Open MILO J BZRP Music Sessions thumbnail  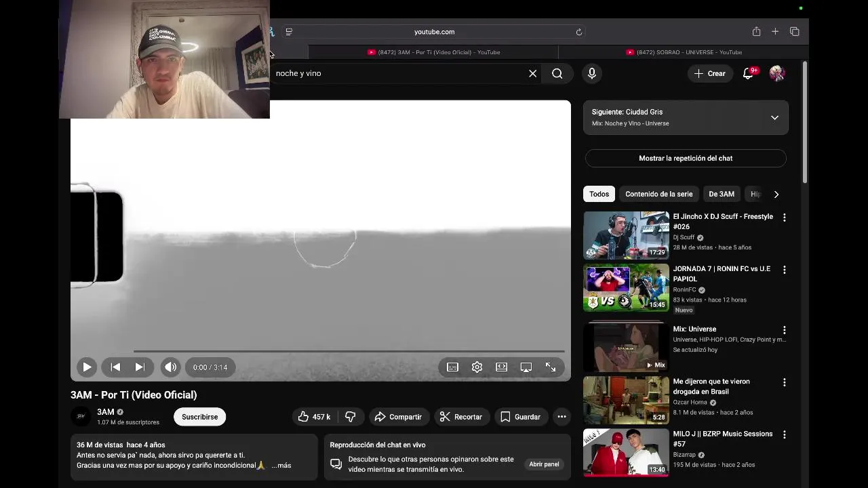pos(626,452)
